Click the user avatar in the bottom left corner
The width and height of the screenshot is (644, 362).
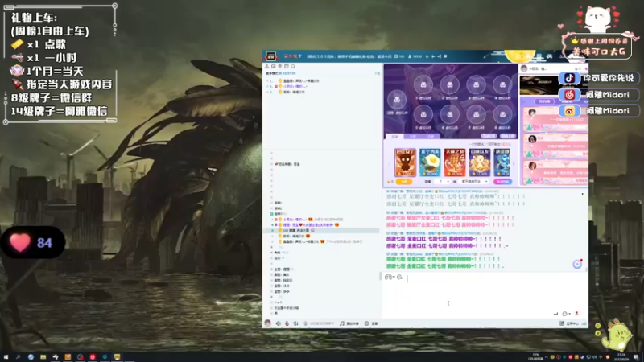[x=268, y=323]
